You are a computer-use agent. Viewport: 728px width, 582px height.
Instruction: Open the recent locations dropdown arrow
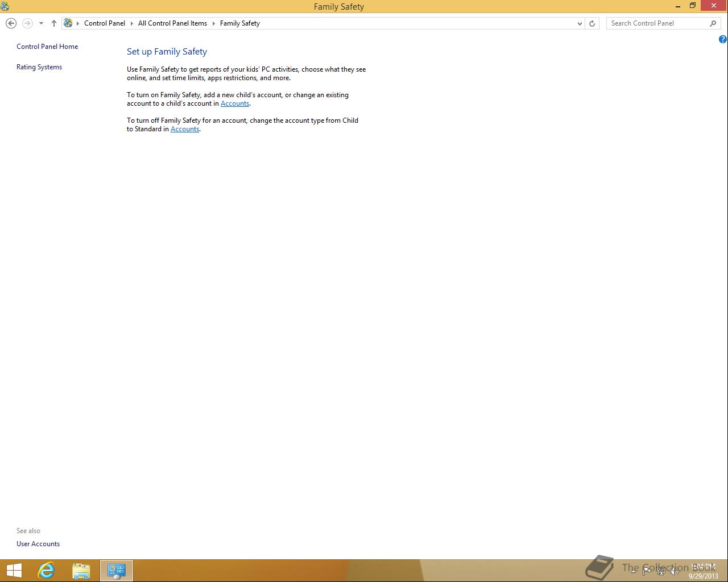[41, 23]
